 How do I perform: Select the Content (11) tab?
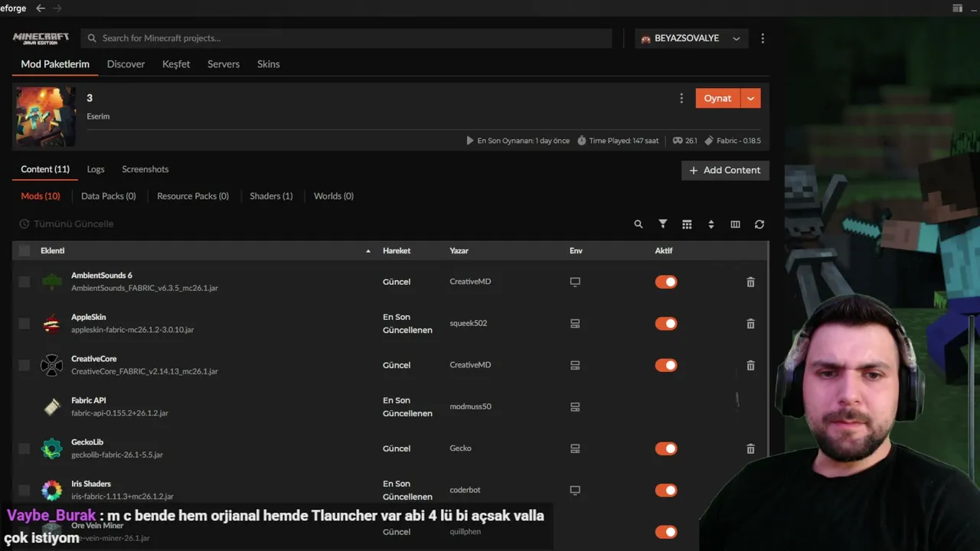[45, 169]
